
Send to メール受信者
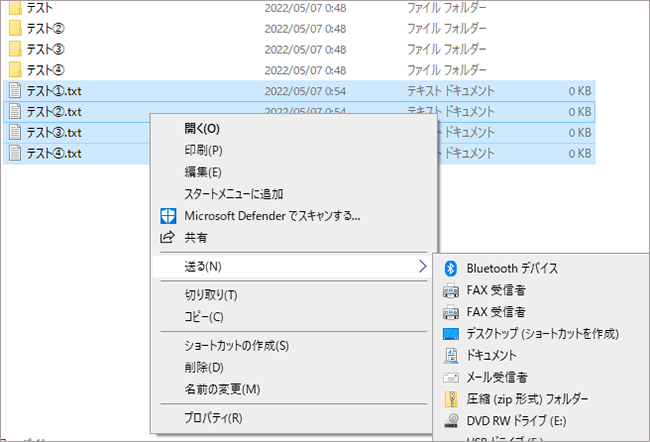click(497, 377)
